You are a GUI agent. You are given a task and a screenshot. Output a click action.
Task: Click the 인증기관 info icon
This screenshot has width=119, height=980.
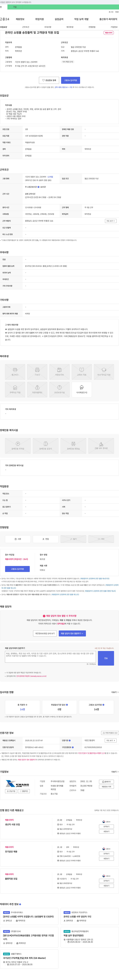(70, 740)
